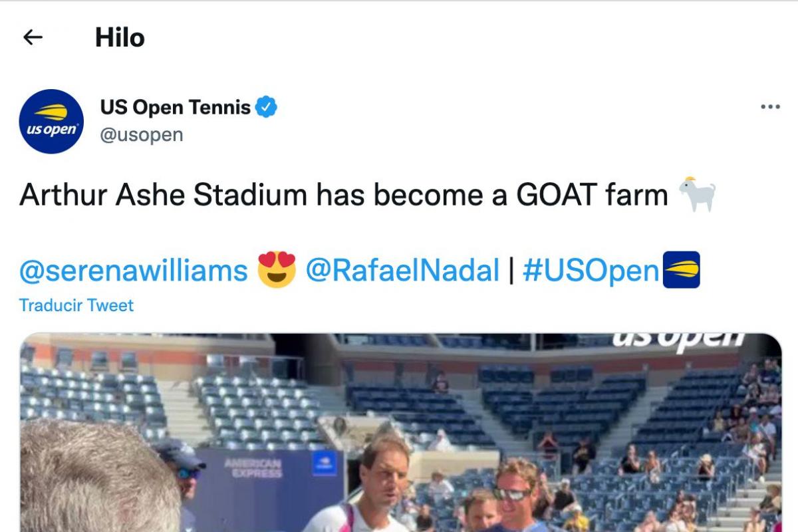Image resolution: width=798 pixels, height=532 pixels.
Task: Click the Arthur Ashe Stadium tweet text
Action: point(343,196)
